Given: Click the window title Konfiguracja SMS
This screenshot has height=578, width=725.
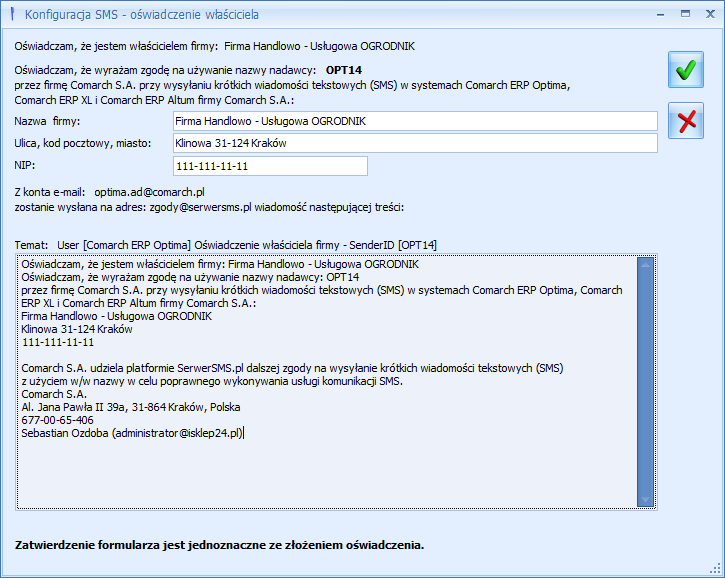Looking at the screenshot, I should (x=141, y=15).
